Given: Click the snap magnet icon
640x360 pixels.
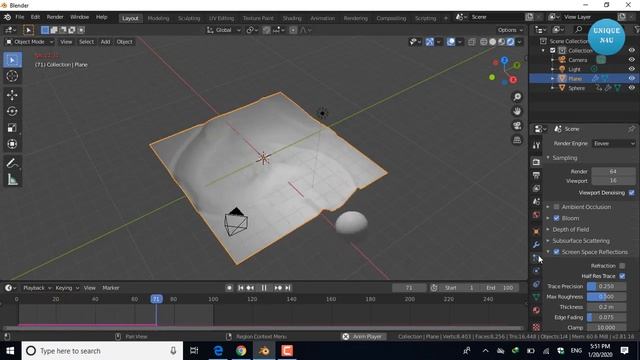Looking at the screenshot, I should [x=267, y=30].
